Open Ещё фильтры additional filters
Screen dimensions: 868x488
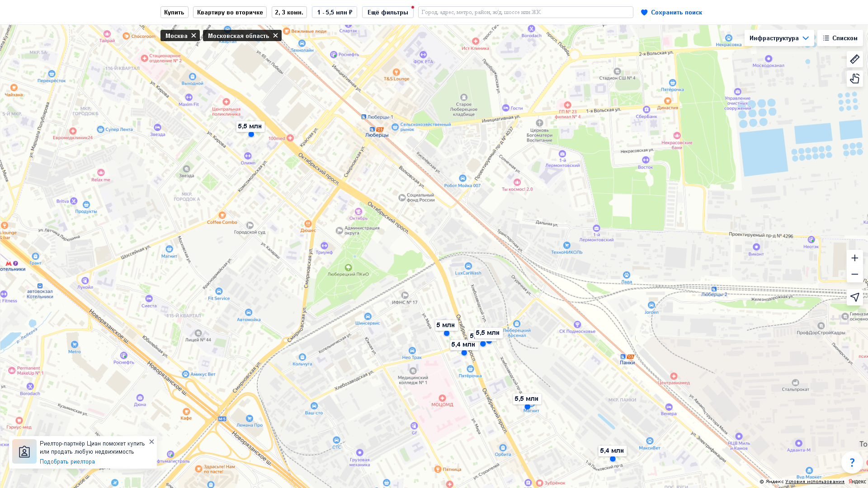click(x=387, y=12)
